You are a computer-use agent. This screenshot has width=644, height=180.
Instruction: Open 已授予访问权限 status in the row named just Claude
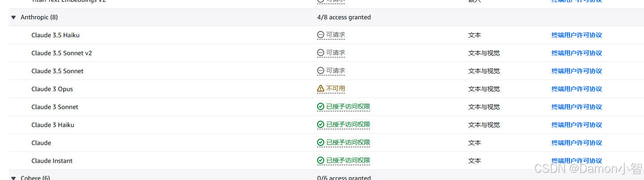tap(348, 142)
